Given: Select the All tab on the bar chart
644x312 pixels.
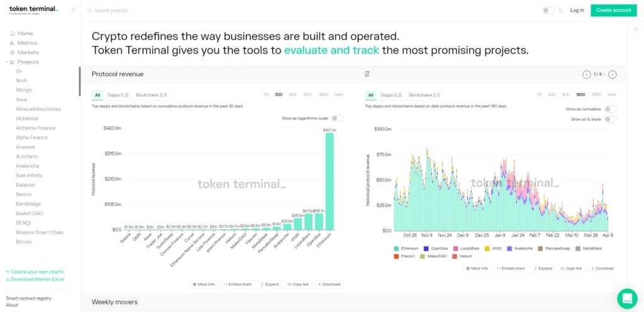Looking at the screenshot, I should pos(97,95).
